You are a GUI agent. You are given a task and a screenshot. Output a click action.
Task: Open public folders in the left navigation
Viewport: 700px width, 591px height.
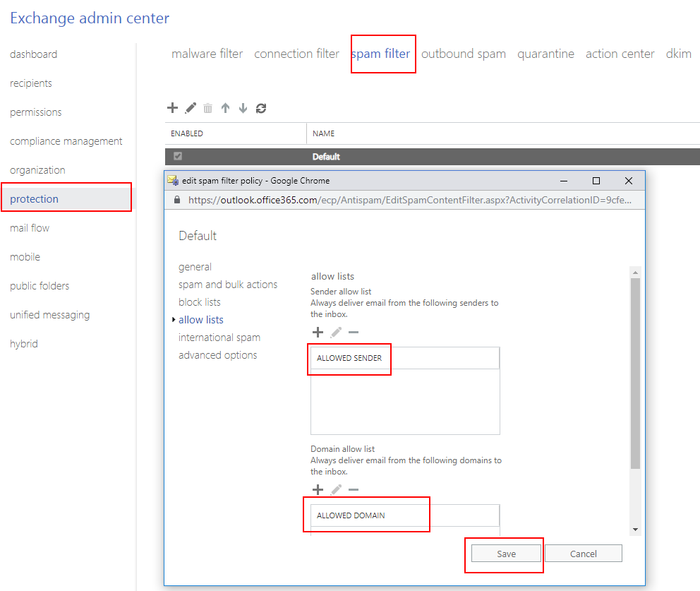tap(40, 287)
